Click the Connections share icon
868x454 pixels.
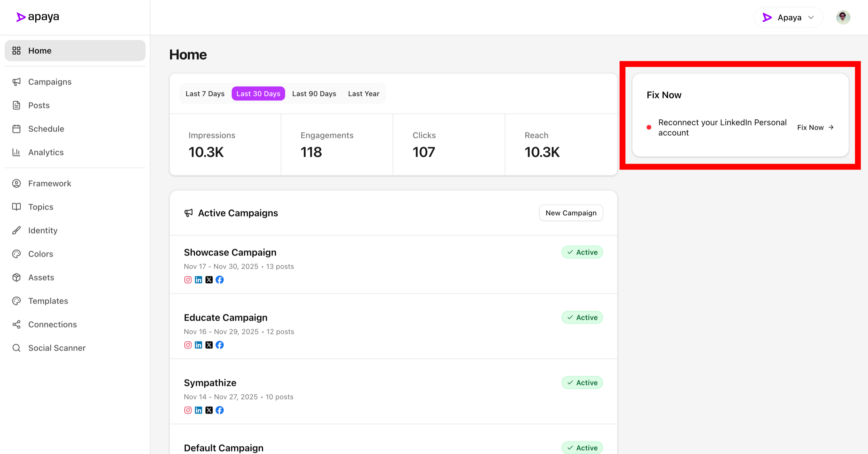(x=17, y=324)
